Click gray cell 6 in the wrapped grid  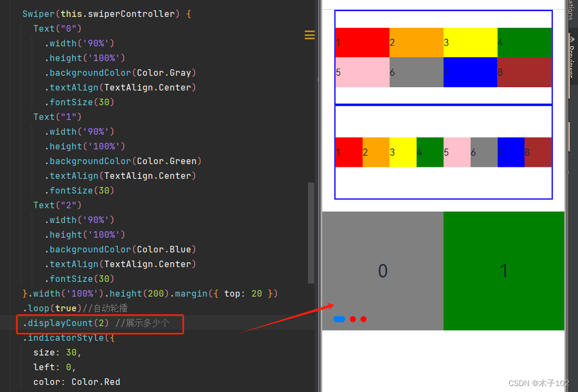[x=416, y=72]
